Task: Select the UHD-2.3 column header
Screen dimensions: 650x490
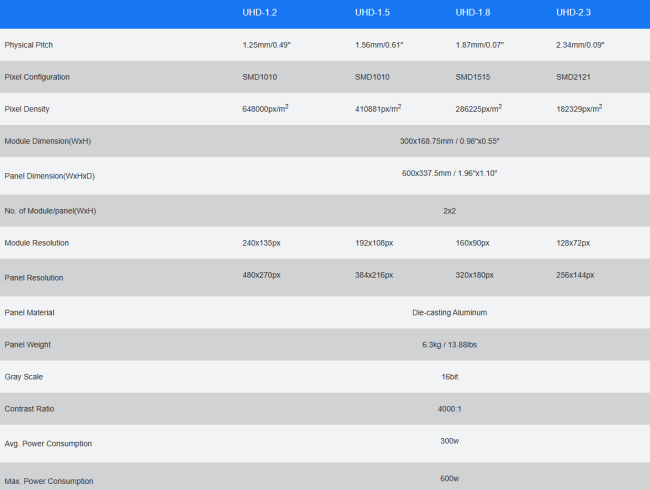Action: tap(574, 12)
